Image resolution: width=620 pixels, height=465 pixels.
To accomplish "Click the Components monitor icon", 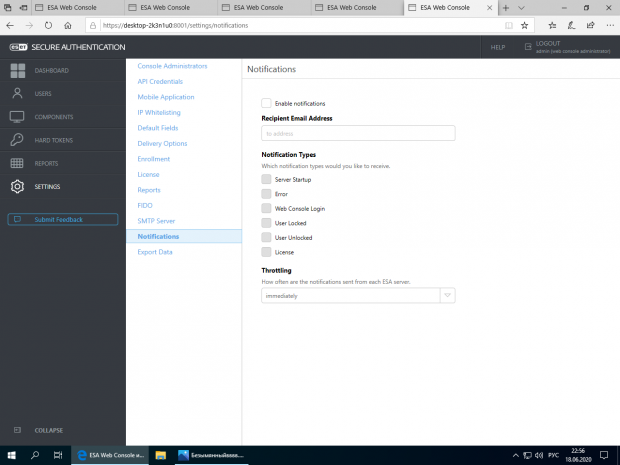I will 17,117.
